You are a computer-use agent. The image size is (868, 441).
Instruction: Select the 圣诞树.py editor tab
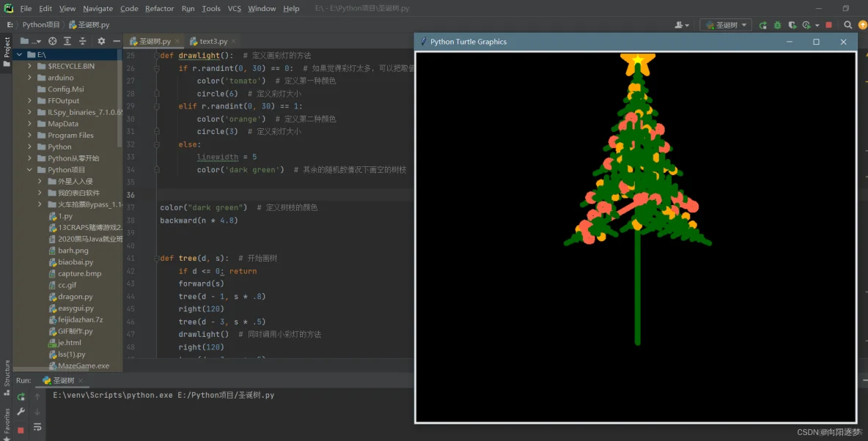pos(155,41)
